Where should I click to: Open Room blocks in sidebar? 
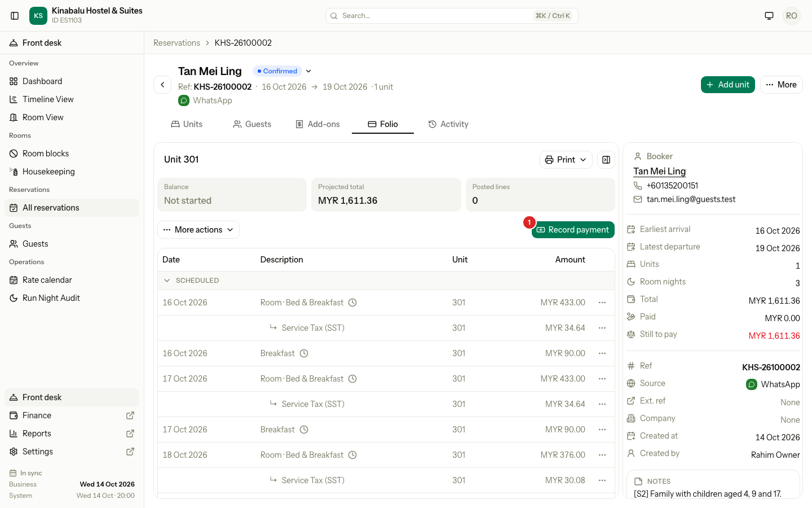coord(72,154)
